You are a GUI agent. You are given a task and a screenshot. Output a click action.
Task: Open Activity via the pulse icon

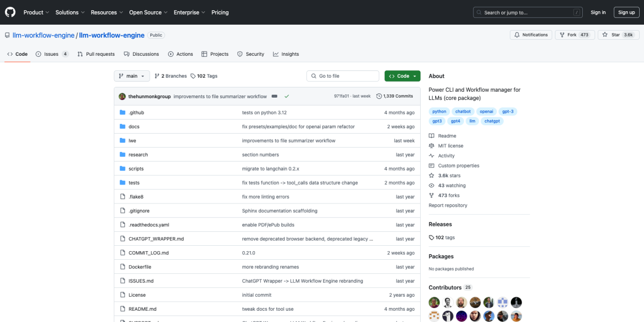point(431,155)
